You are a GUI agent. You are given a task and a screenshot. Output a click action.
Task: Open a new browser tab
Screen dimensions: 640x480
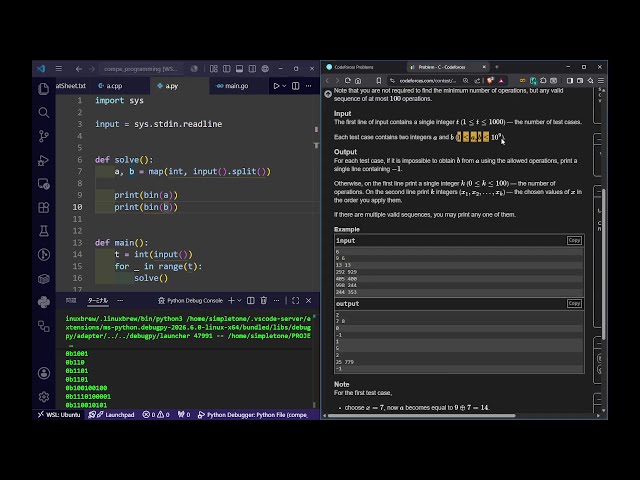pos(497,67)
